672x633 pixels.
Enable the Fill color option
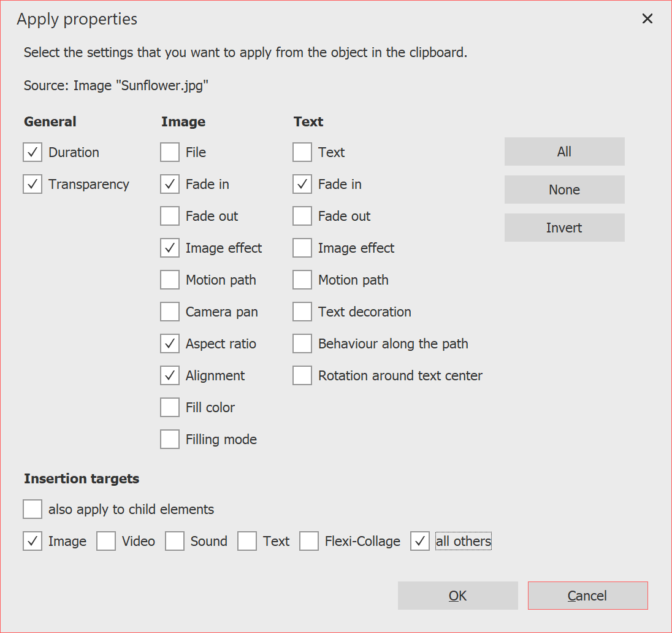pyautogui.click(x=170, y=407)
